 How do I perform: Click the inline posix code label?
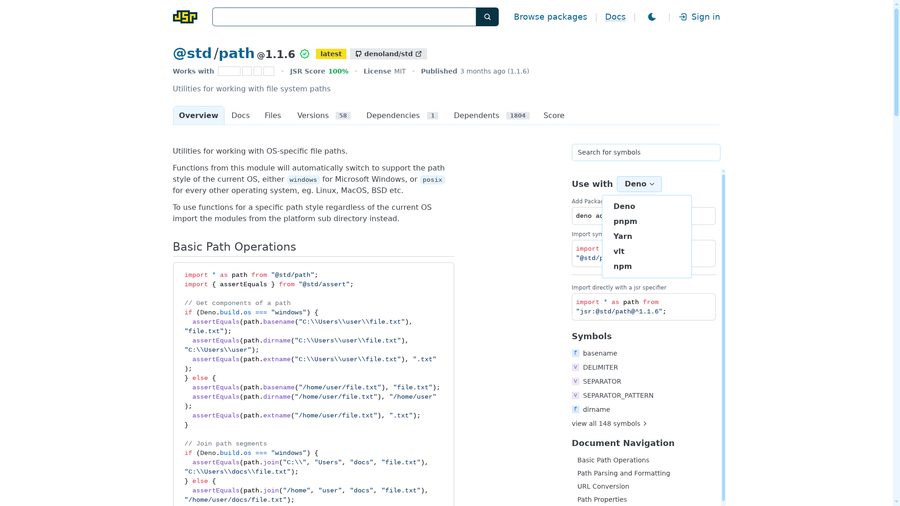pyautogui.click(x=432, y=180)
